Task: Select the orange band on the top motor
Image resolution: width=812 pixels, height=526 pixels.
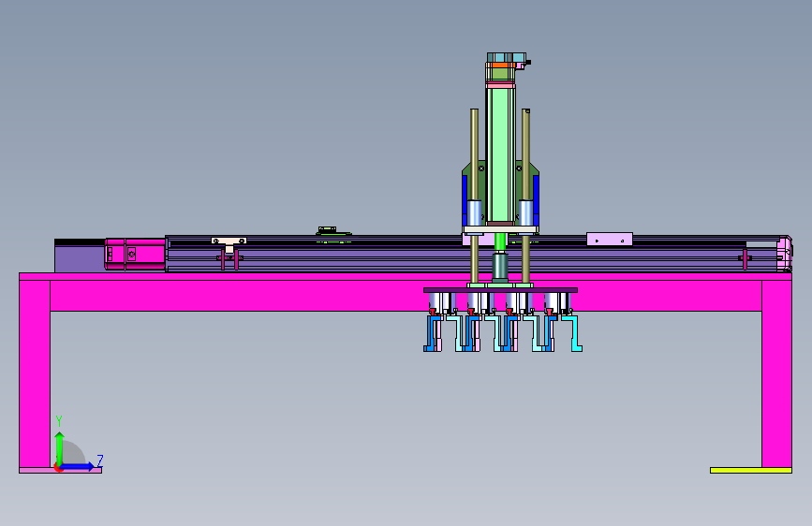Action: 502,66
